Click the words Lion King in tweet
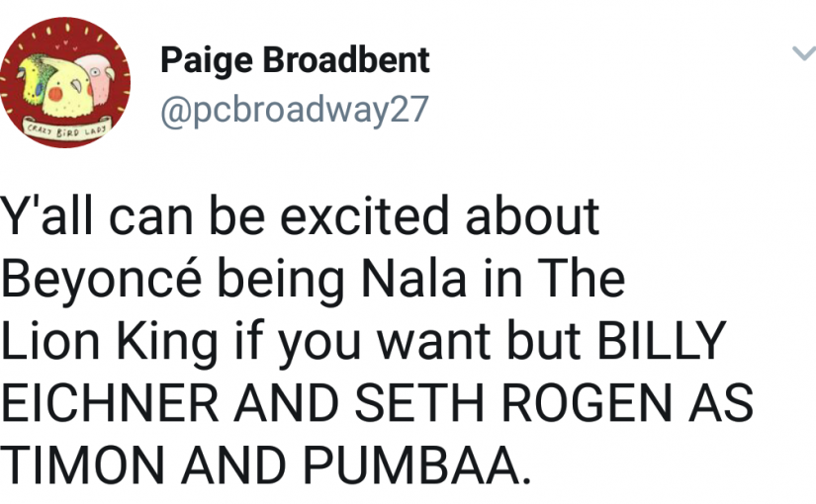Screen dimensions: 816x504 109,341
